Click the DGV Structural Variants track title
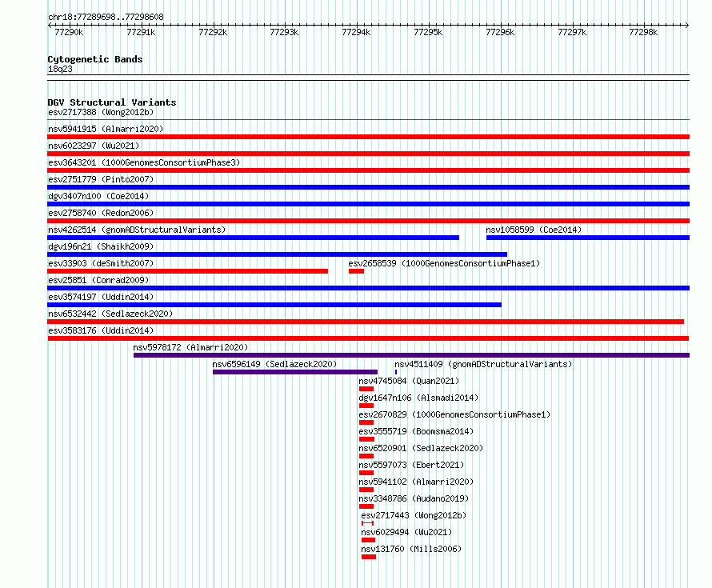 (112, 102)
